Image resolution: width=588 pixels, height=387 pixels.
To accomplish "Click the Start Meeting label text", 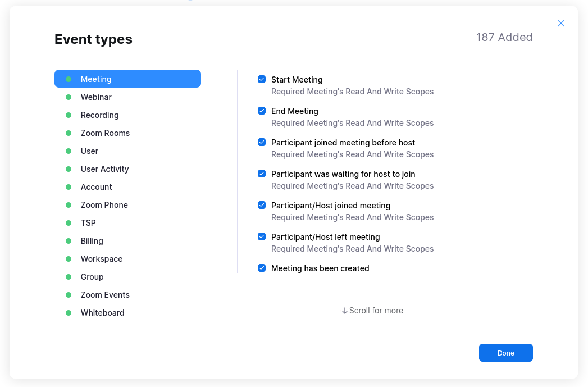I will 297,80.
